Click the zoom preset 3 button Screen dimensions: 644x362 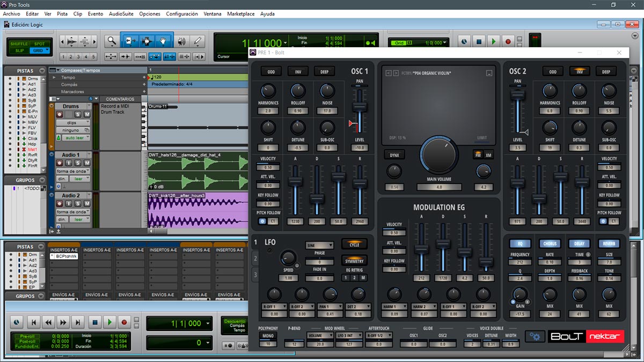coord(78,56)
